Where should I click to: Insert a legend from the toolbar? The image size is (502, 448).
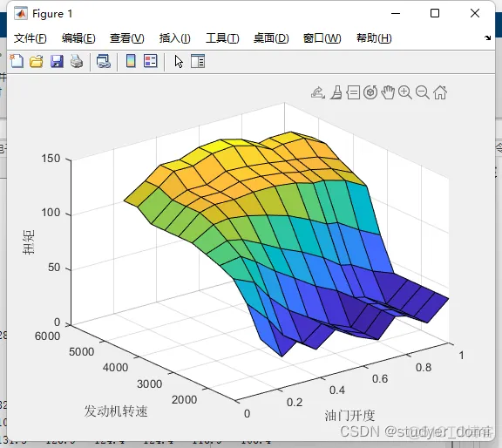click(x=151, y=61)
